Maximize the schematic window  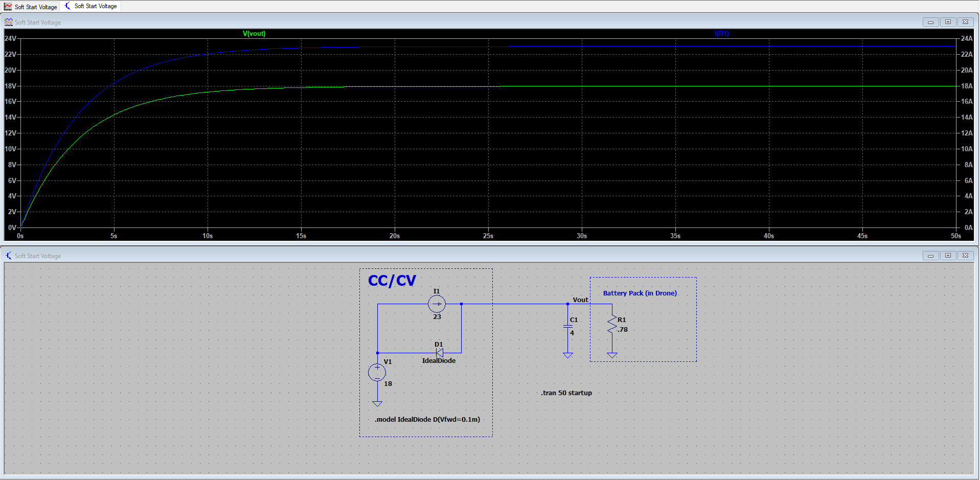(948, 256)
